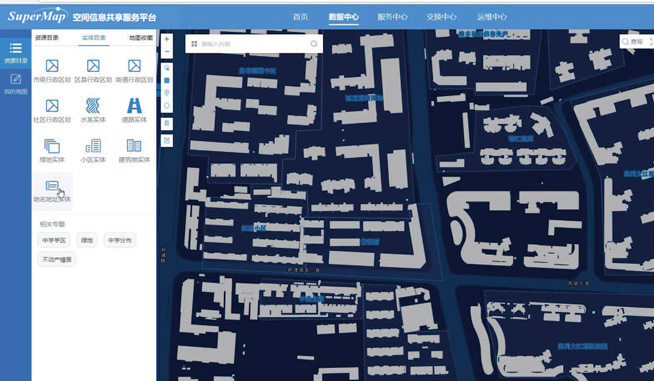The height and width of the screenshot is (381, 654).
Task: Click the 不动产楼图 related topic tag
Action: [57, 259]
